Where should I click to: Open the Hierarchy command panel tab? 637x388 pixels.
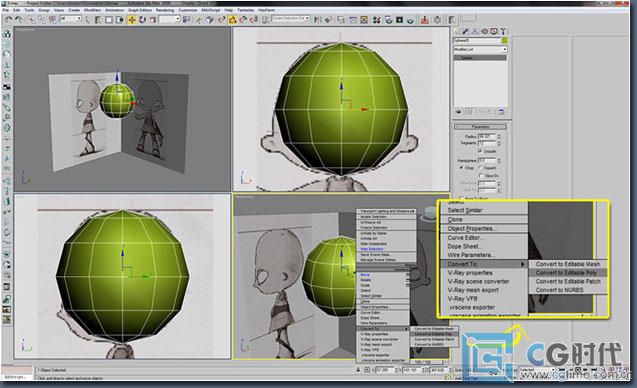[x=474, y=31]
